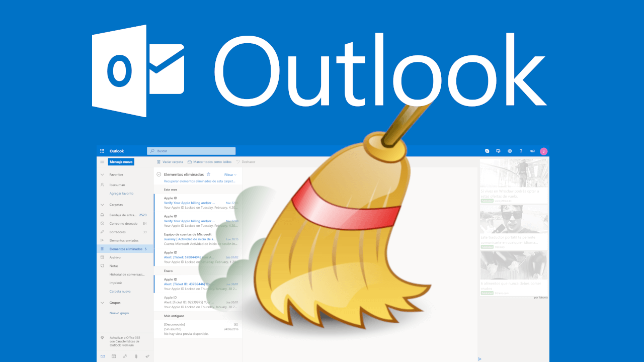Switch to Mail via bottom envelope icon
This screenshot has height=362, width=644.
pos(103,356)
